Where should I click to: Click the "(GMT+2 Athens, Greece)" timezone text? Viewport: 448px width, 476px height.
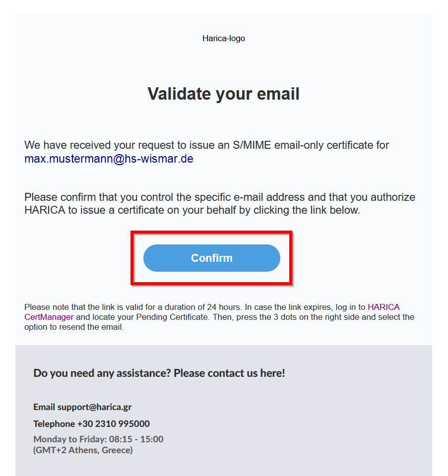point(83,450)
